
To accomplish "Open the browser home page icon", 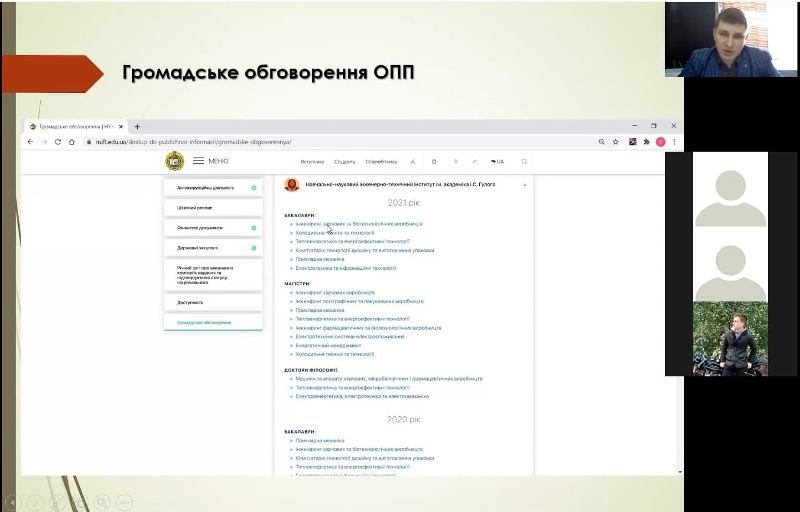I will tap(71, 142).
